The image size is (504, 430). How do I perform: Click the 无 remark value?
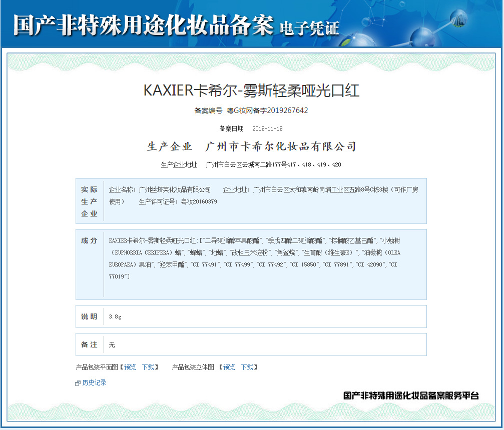(x=112, y=344)
